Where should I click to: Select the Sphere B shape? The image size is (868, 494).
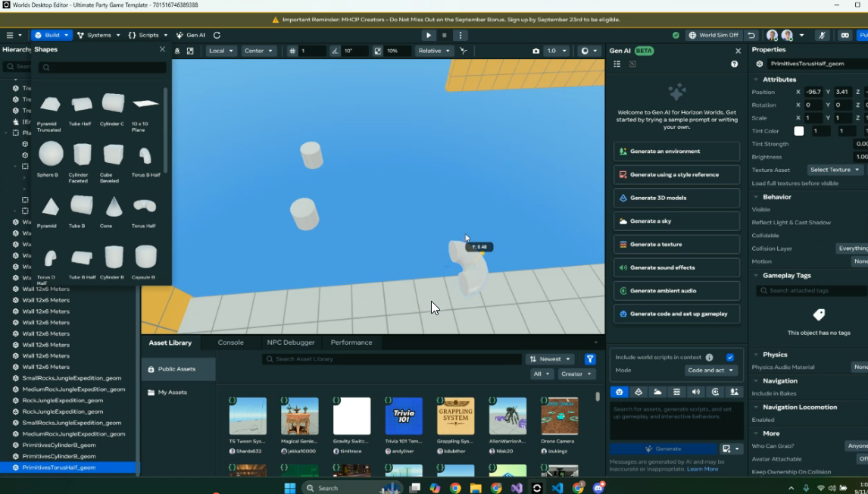51,159
